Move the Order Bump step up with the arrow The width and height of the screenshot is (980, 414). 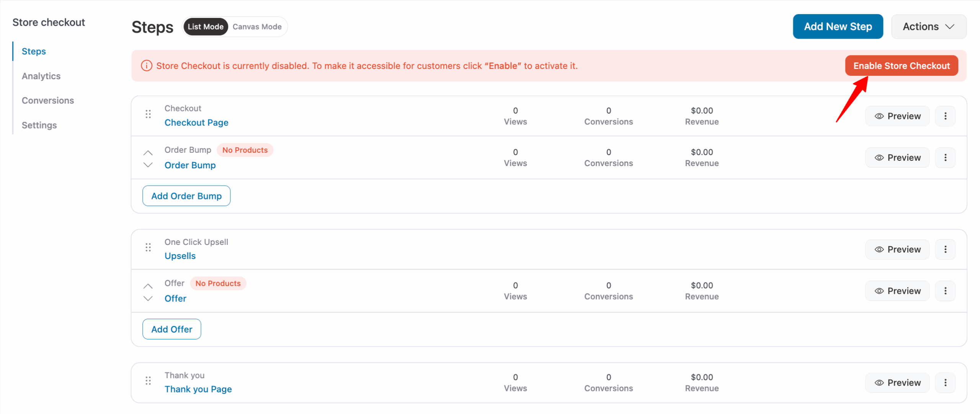tap(148, 153)
